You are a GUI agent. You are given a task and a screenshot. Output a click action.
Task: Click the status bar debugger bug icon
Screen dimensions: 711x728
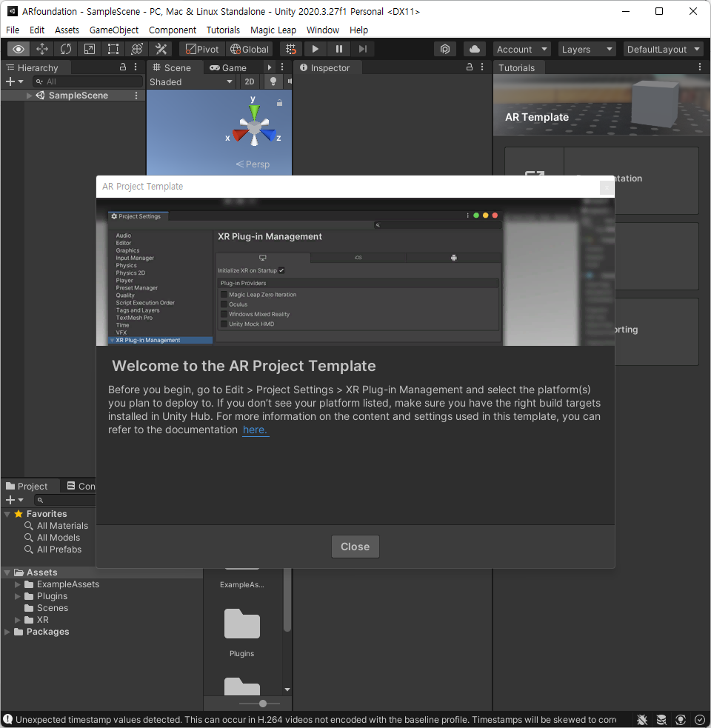[642, 720]
